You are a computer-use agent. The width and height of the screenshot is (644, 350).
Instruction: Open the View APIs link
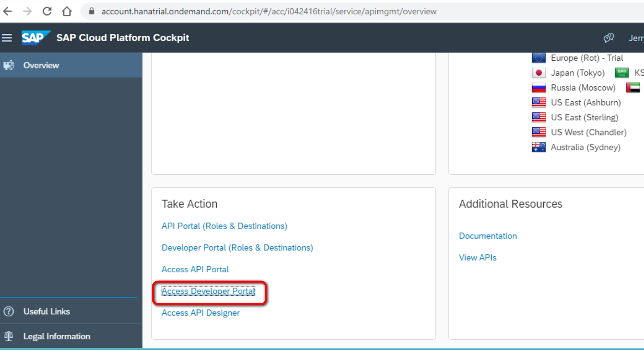click(478, 257)
